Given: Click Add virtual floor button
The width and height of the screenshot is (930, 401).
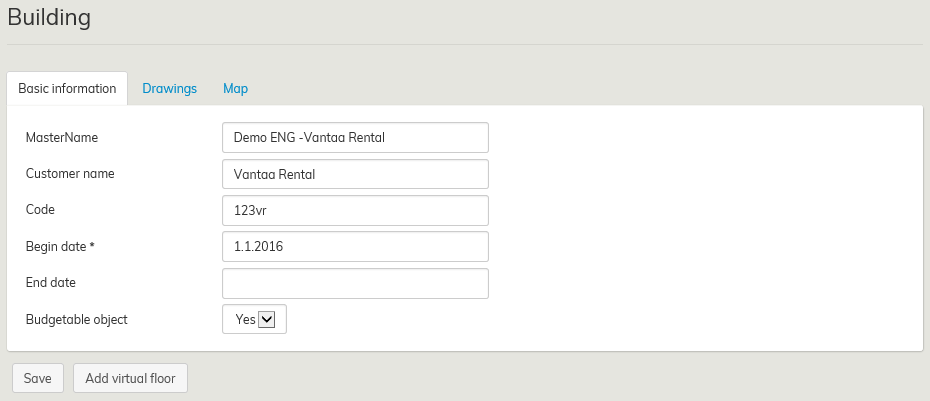Looking at the screenshot, I should pyautogui.click(x=130, y=379).
